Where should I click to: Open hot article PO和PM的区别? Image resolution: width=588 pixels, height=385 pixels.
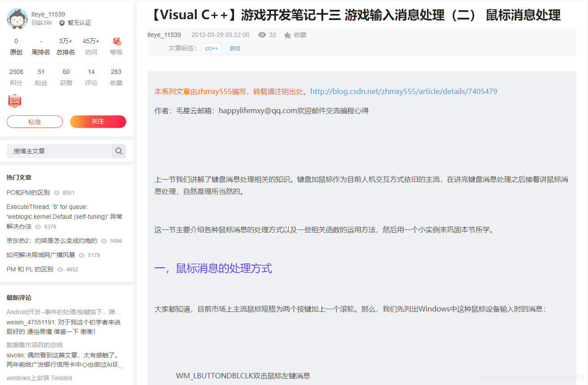click(x=28, y=192)
